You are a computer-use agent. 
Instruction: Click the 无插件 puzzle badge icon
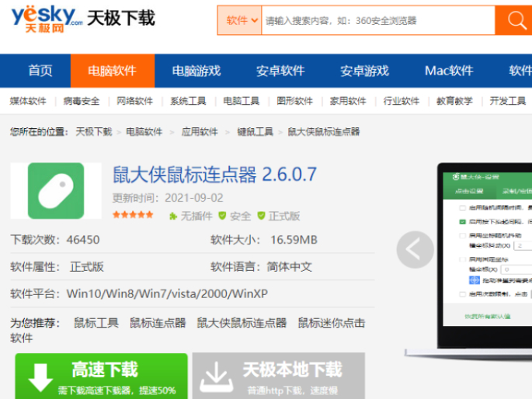173,216
